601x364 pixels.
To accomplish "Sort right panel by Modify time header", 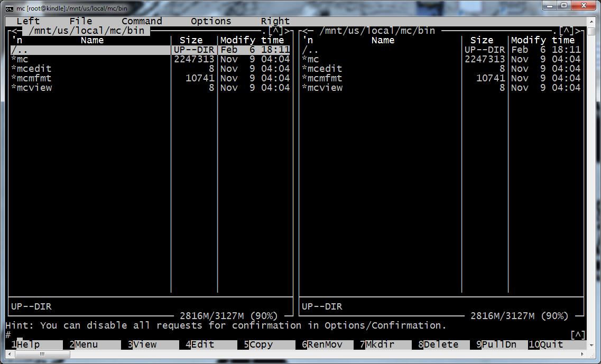I will [x=542, y=40].
